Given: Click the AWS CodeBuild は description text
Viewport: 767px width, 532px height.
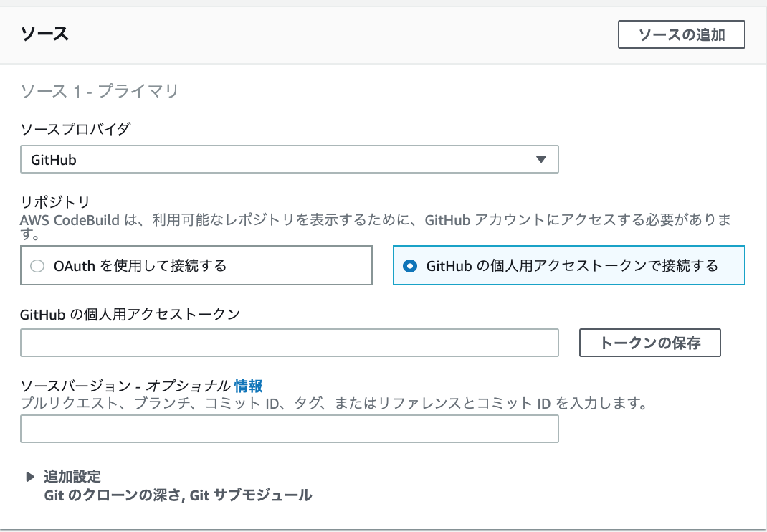Looking at the screenshot, I should click(x=376, y=227).
